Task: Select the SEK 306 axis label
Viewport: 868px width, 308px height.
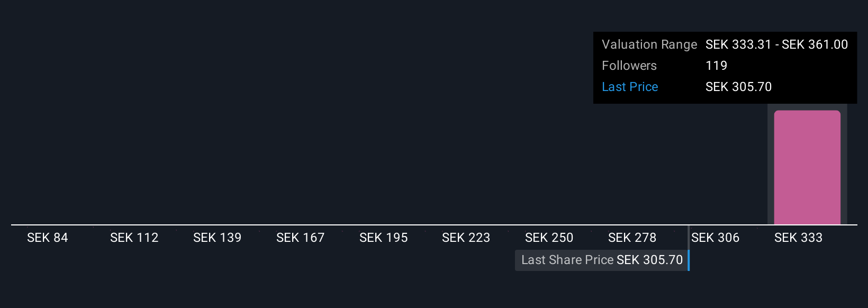Action: [716, 238]
